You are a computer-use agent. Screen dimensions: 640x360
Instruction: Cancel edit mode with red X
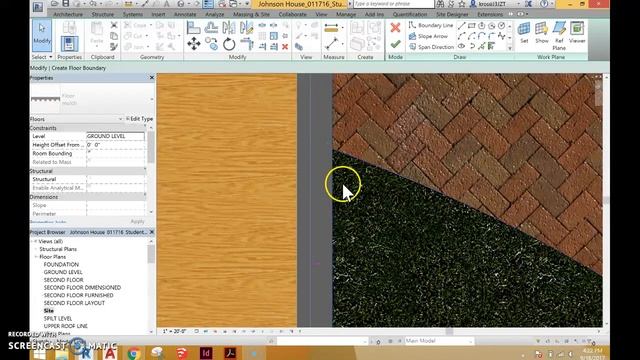tap(395, 28)
